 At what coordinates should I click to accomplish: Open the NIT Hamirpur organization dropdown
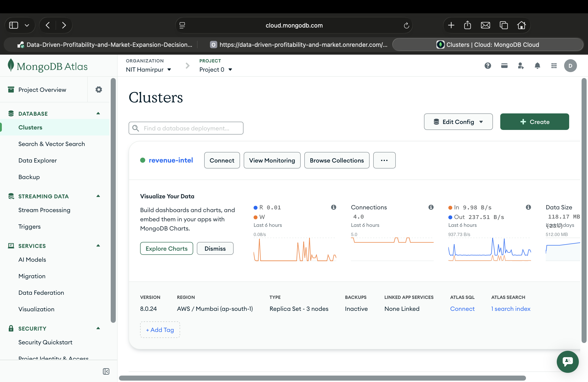point(148,70)
